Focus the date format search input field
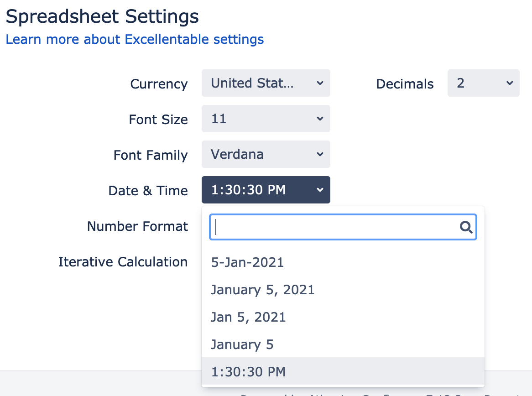 (x=343, y=227)
